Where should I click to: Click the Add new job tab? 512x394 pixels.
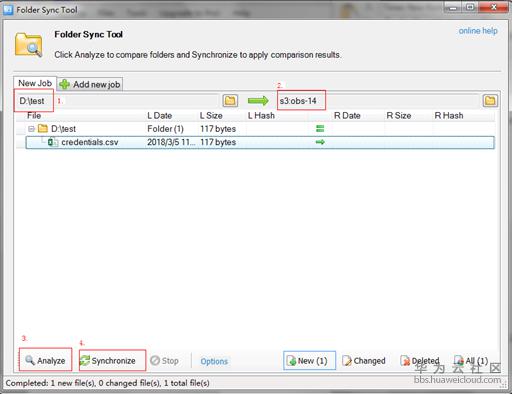point(90,84)
